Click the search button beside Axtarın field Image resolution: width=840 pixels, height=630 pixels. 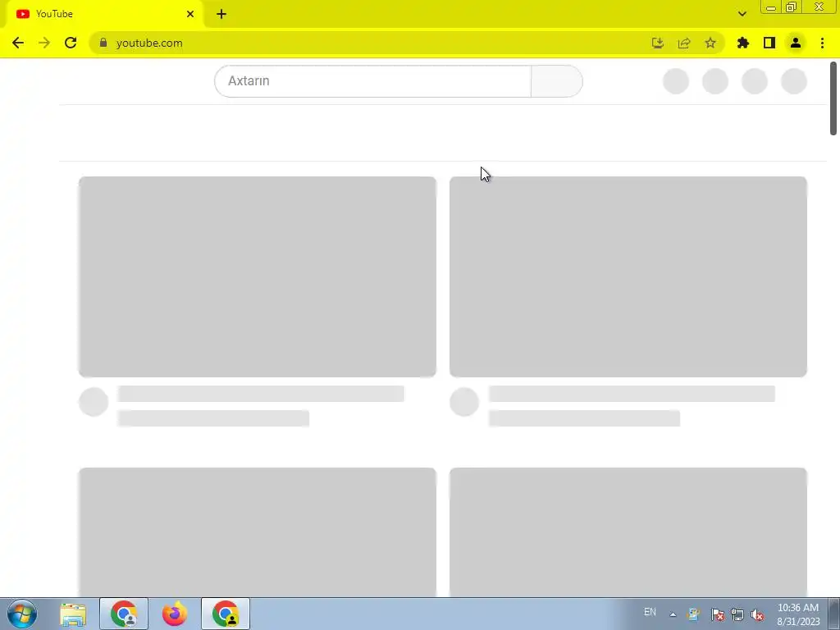click(557, 81)
